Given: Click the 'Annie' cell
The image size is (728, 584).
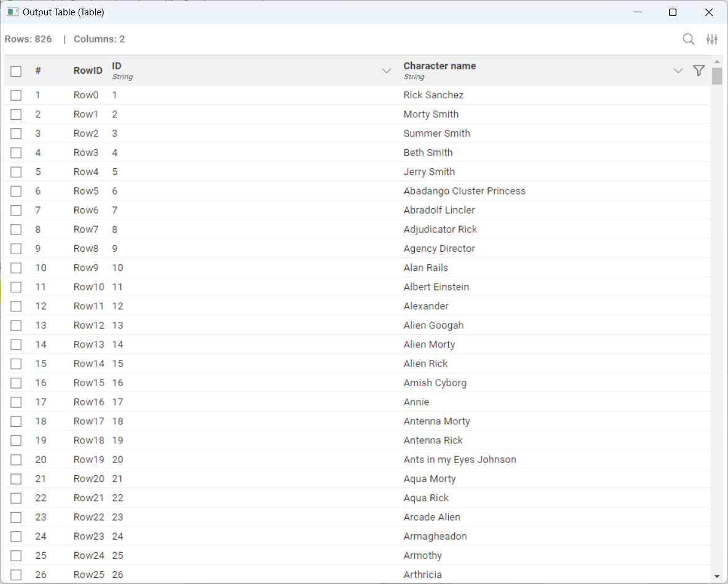Looking at the screenshot, I should 416,402.
